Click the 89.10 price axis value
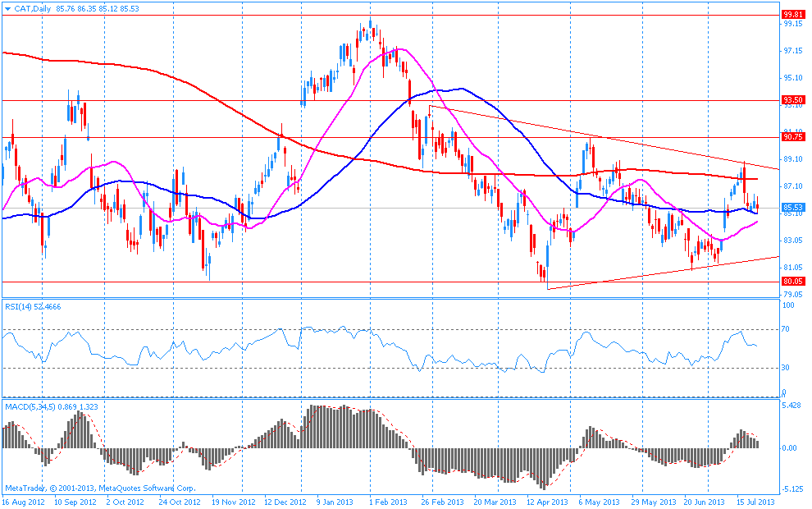 tap(793, 159)
